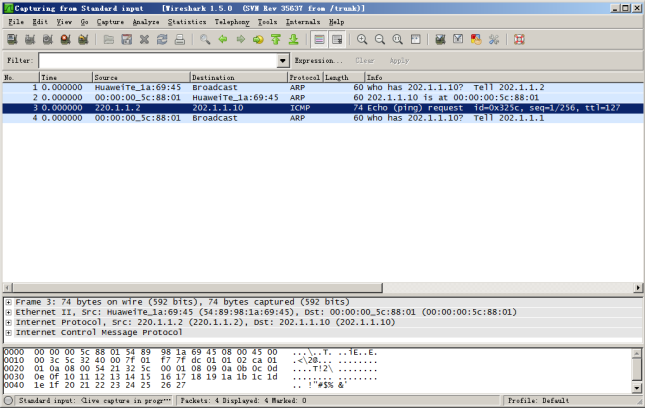Open coloring rules editor icon

(x=476, y=40)
